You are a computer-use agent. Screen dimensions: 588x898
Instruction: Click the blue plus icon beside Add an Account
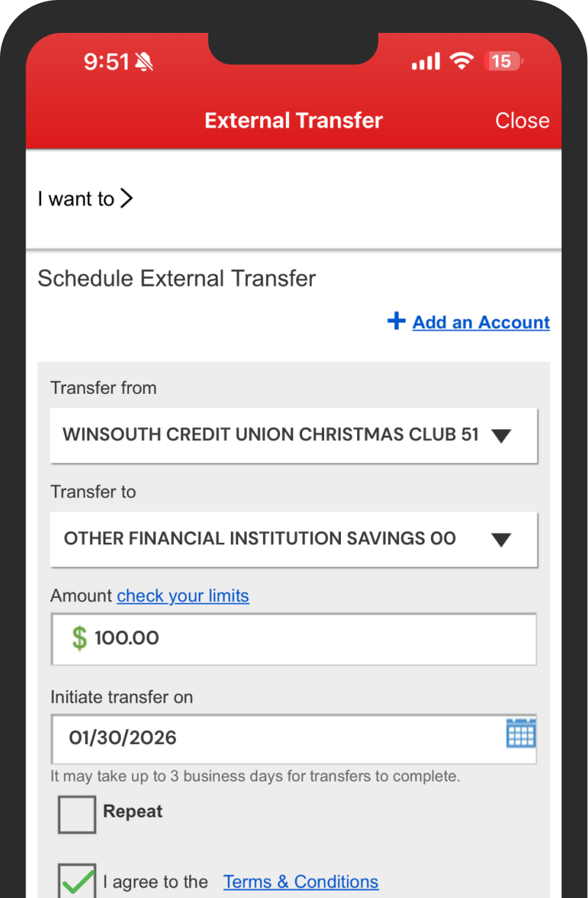pyautogui.click(x=396, y=321)
